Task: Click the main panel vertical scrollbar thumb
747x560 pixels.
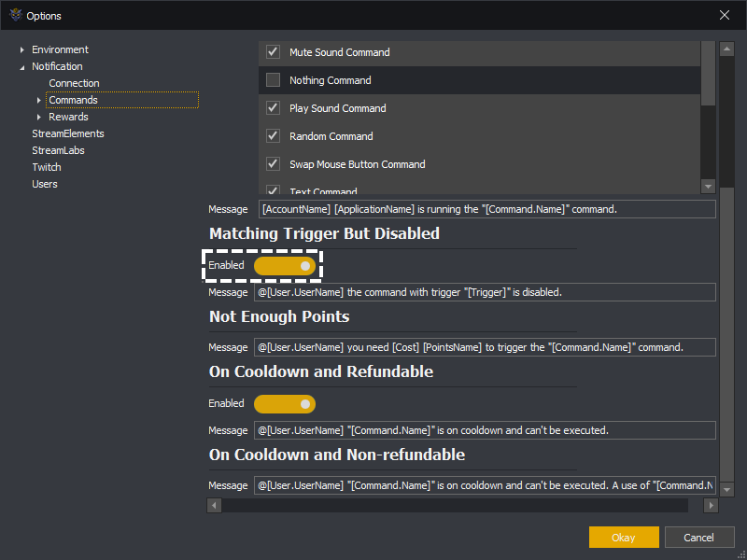Action: pyautogui.click(x=726, y=334)
